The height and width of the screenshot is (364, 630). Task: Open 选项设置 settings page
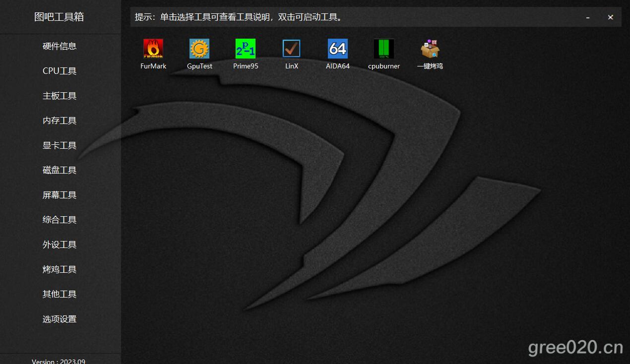pyautogui.click(x=60, y=319)
